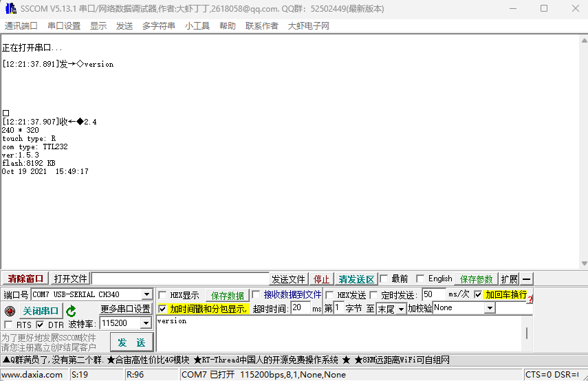Image resolution: width=588 pixels, height=381 pixels.
Task: Click the 发送 send button
Action: click(131, 342)
